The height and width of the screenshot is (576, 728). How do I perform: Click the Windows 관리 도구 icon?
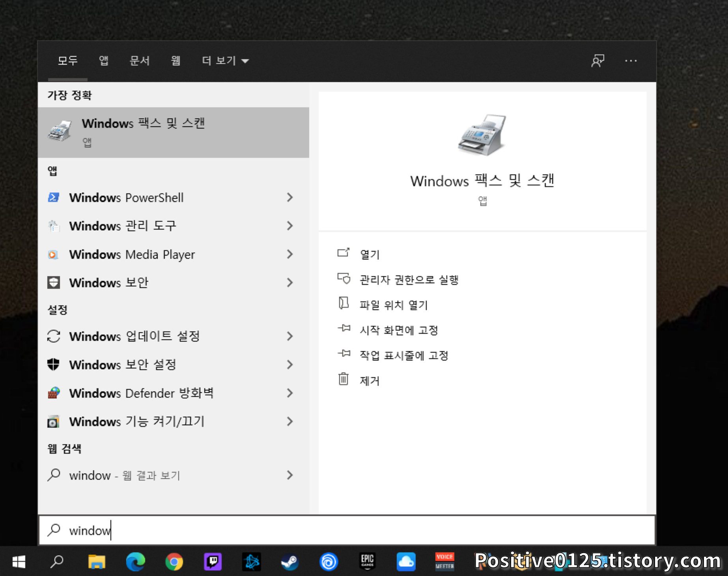coord(54,226)
